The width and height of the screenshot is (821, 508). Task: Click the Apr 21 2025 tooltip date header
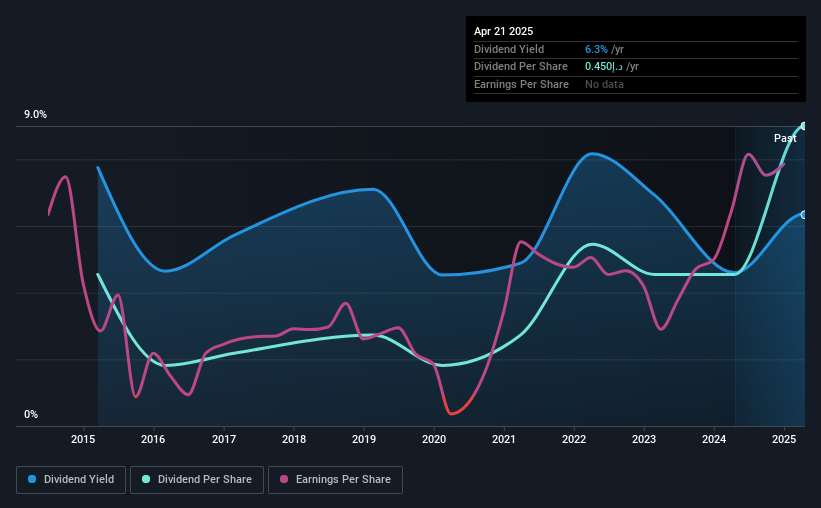coord(503,31)
